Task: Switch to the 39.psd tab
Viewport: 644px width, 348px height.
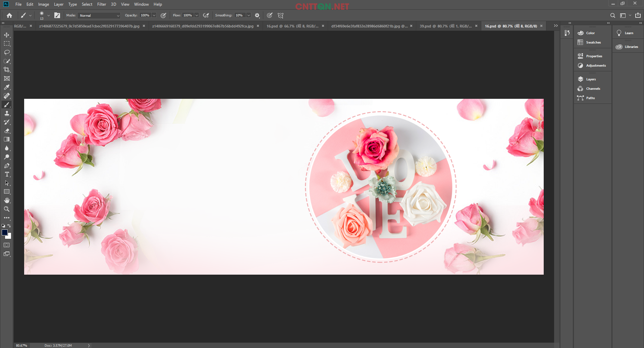Action: pyautogui.click(x=445, y=26)
